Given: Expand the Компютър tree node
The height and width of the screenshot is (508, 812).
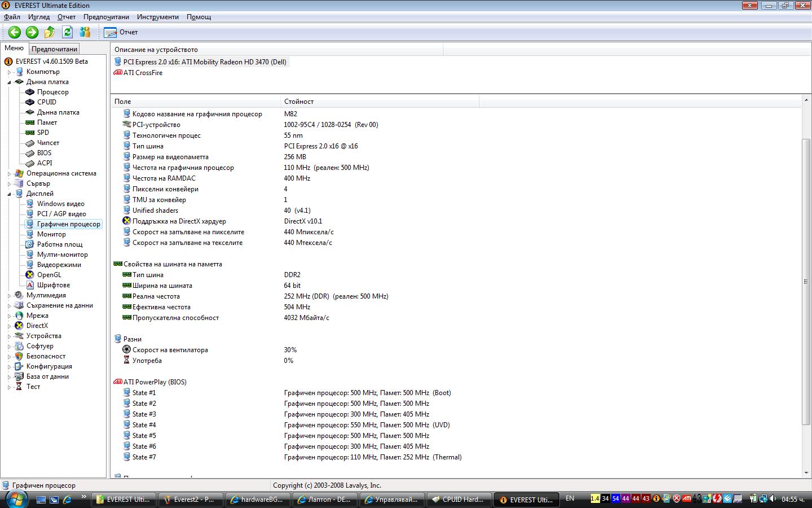Looking at the screenshot, I should (10, 72).
